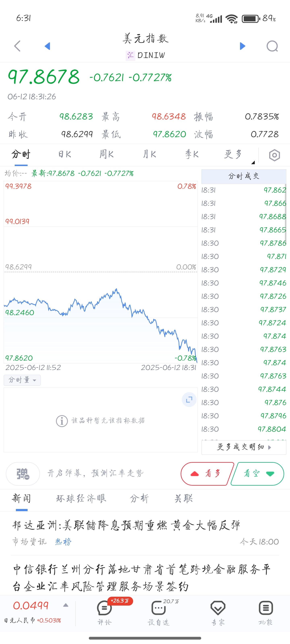Tap 昨收 value 98.6299 in stats
The image size is (290, 644).
coord(77,134)
